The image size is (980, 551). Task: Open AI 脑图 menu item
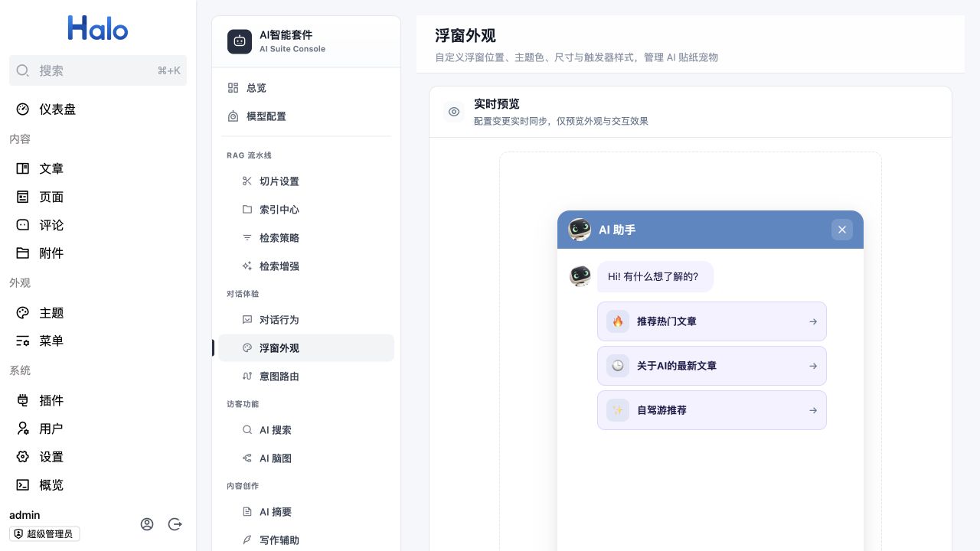pyautogui.click(x=306, y=458)
